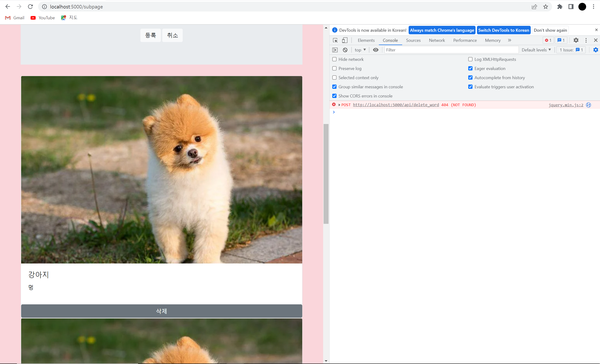Click the 1 Issue indicator

(571, 50)
